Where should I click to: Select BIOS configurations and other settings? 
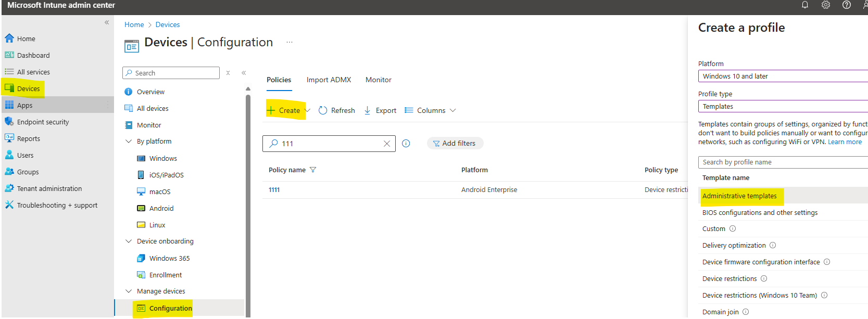(760, 212)
